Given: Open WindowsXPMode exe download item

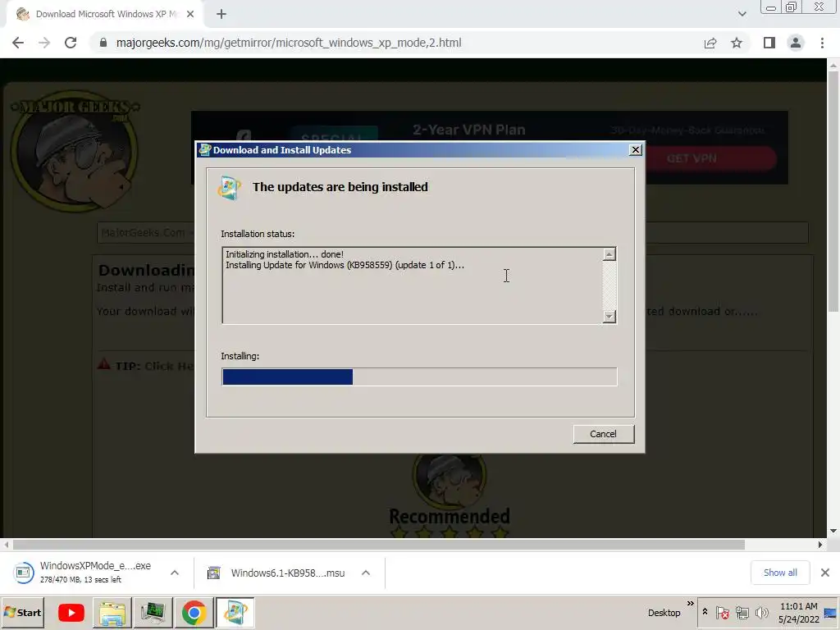Looking at the screenshot, I should tap(83, 572).
